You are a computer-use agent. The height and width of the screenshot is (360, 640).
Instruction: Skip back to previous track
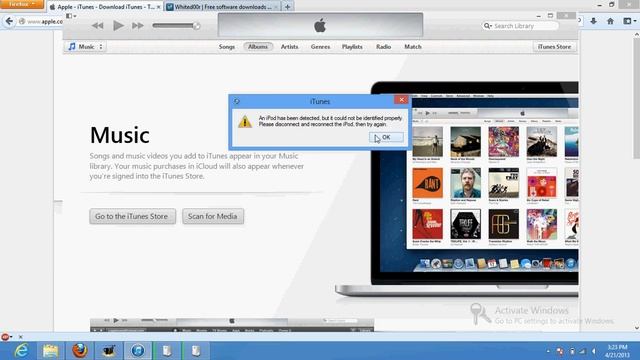[98, 26]
